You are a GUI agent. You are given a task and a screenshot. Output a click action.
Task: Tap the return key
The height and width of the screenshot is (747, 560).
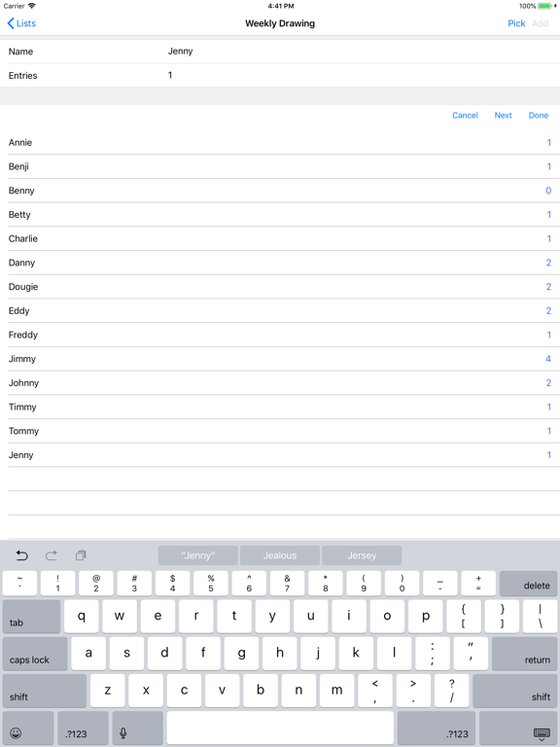pyautogui.click(x=524, y=654)
